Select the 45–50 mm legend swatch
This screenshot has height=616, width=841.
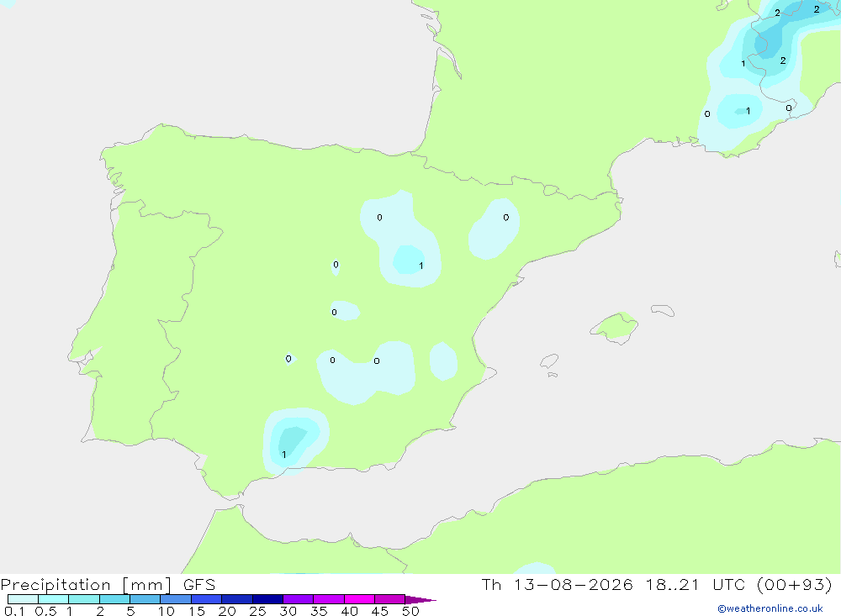pyautogui.click(x=390, y=599)
